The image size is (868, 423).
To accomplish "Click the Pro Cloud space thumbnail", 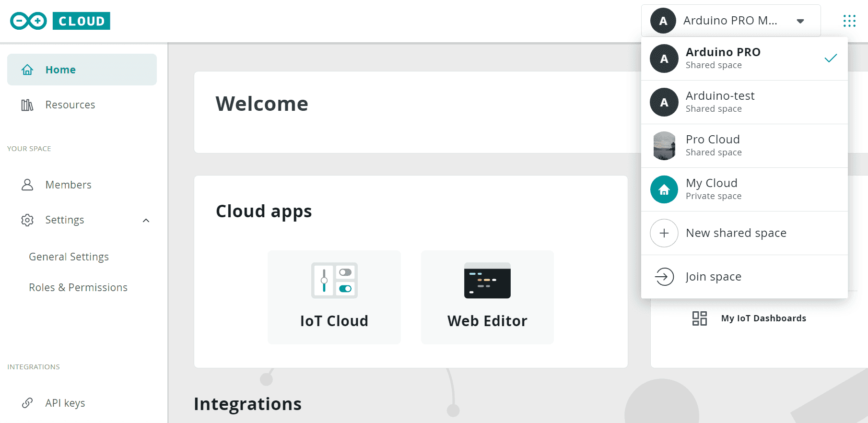I will click(664, 146).
